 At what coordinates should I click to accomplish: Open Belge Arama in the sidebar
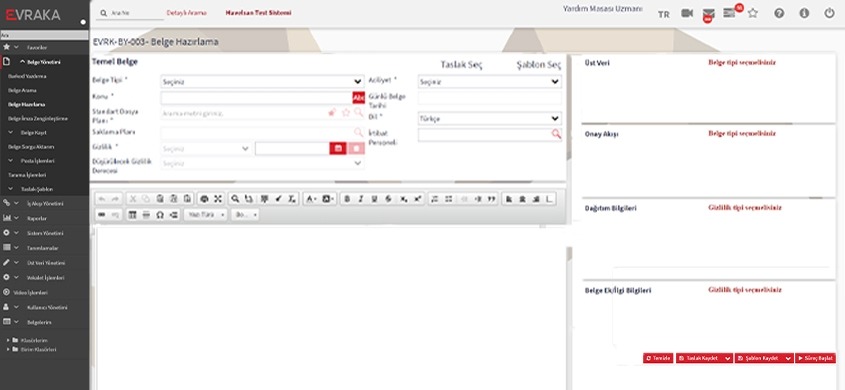(22, 90)
